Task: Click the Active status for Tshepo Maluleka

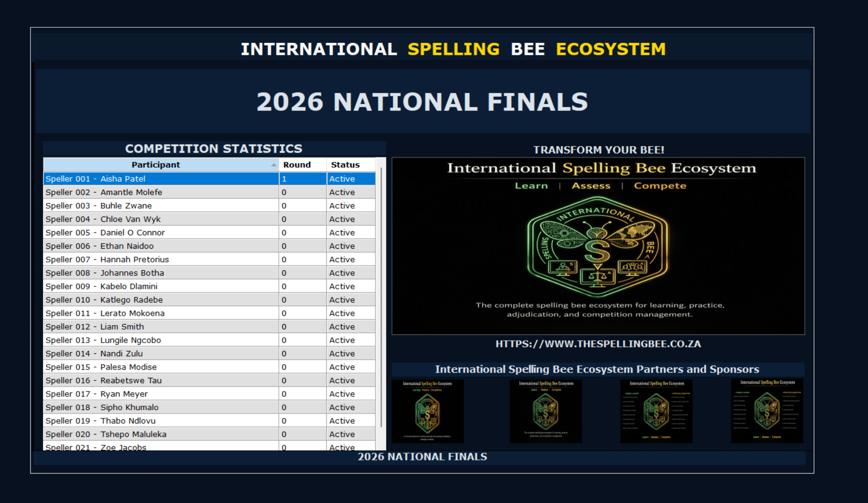Action: (351, 435)
